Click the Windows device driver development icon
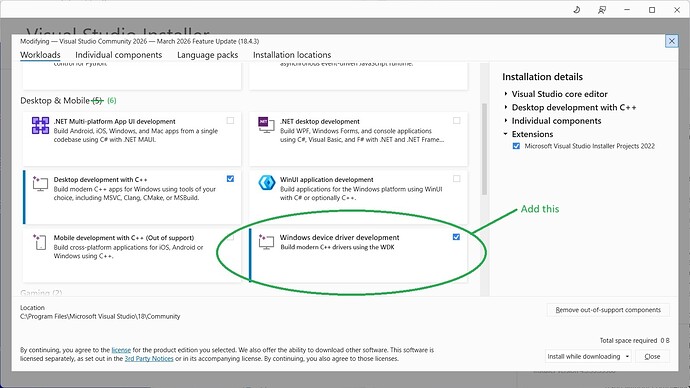This screenshot has height=388, width=690. [266, 242]
